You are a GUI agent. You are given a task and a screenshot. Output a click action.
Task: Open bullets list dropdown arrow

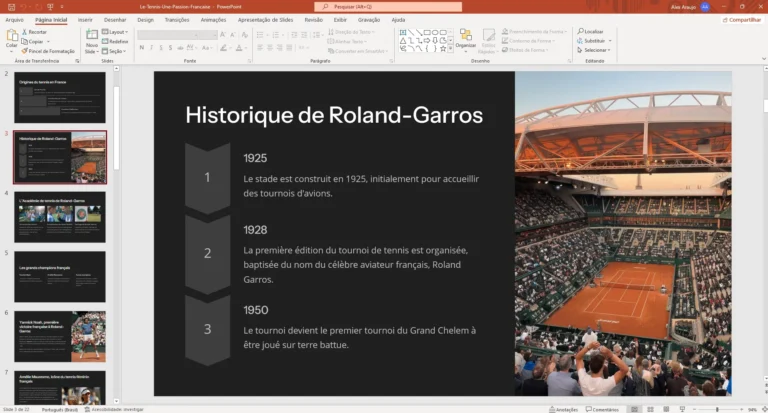[267, 35]
